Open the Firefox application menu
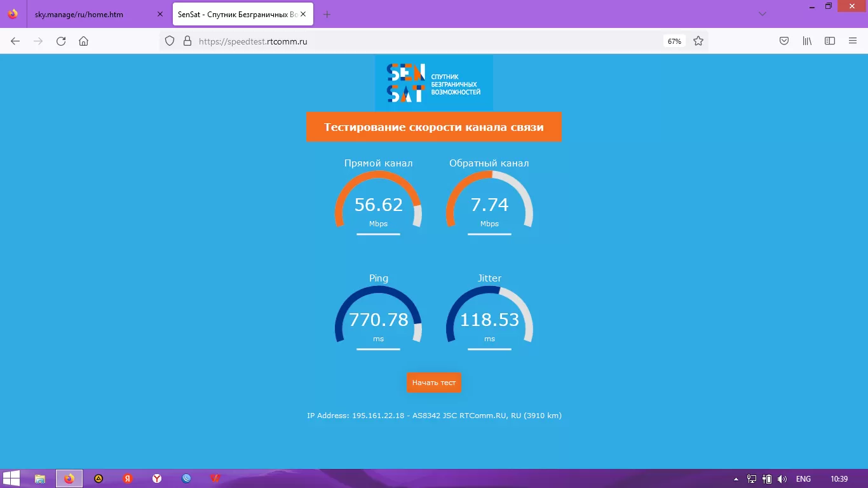 point(853,41)
